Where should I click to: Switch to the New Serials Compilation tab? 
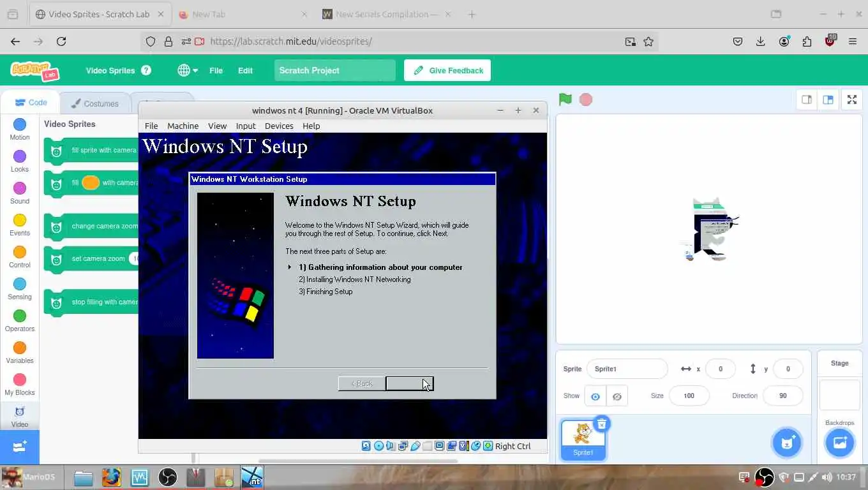tap(386, 14)
